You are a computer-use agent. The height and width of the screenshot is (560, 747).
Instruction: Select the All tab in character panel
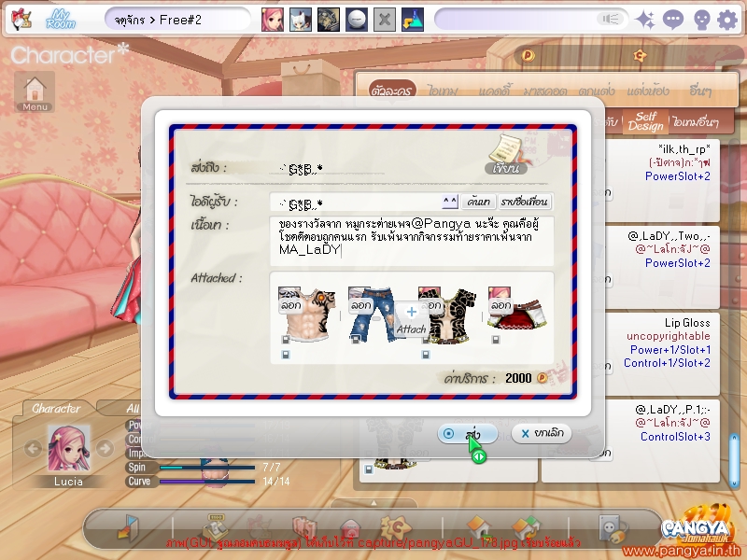[133, 409]
